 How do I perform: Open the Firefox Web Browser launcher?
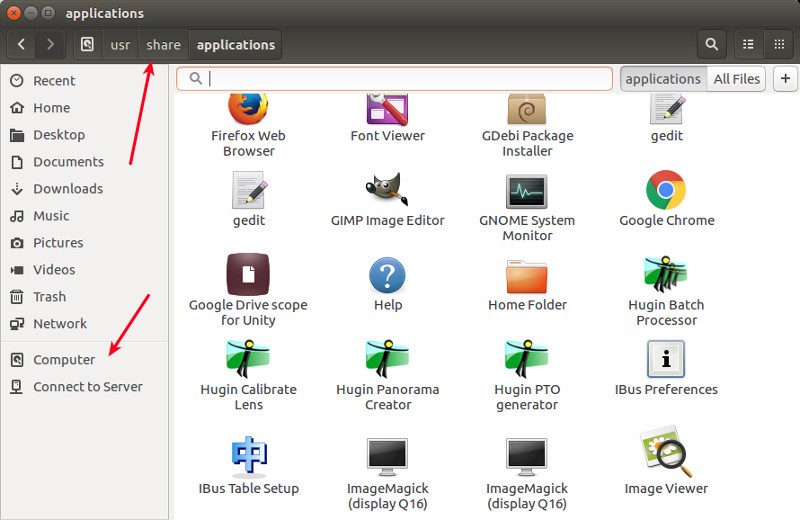(x=248, y=109)
